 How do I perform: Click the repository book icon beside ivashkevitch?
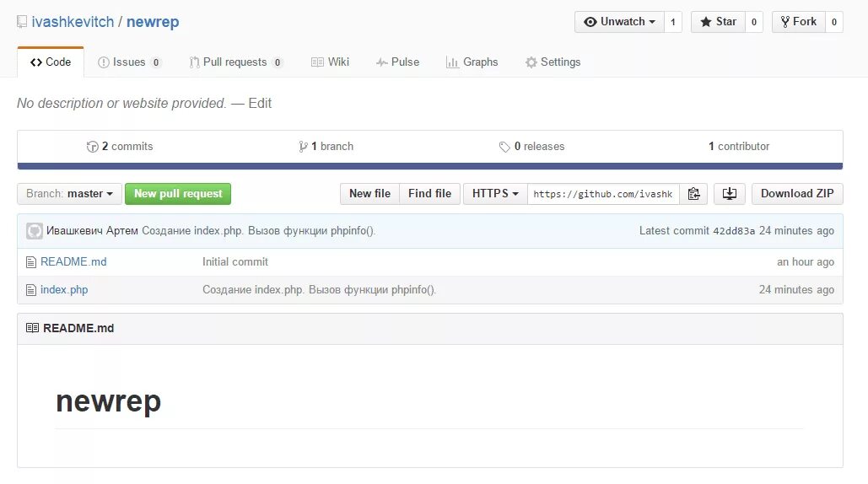pos(22,22)
